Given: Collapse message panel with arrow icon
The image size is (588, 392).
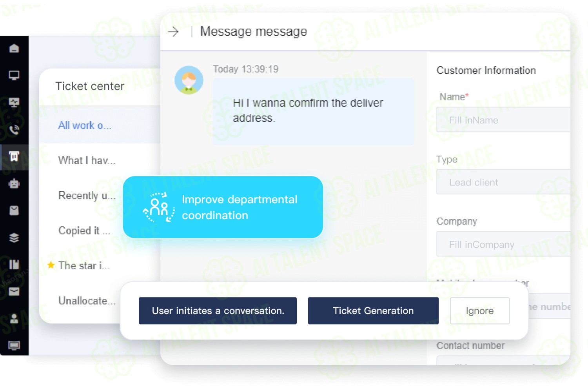Looking at the screenshot, I should (173, 32).
